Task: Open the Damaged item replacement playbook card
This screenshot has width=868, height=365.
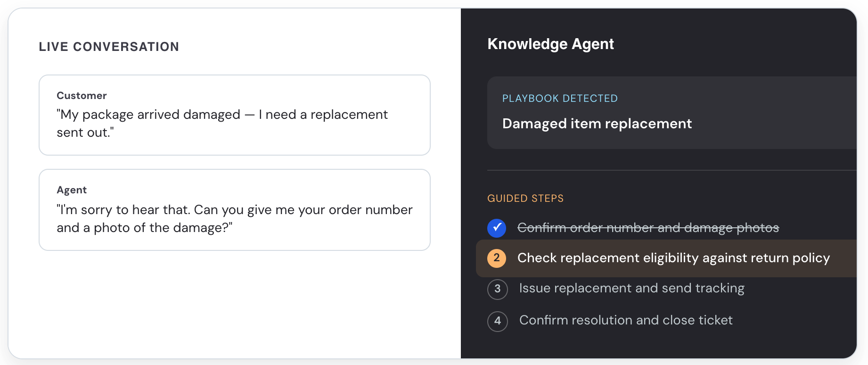Action: coord(671,113)
